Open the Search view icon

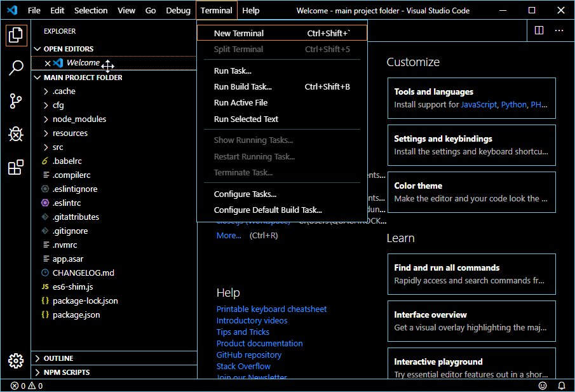tap(16, 67)
